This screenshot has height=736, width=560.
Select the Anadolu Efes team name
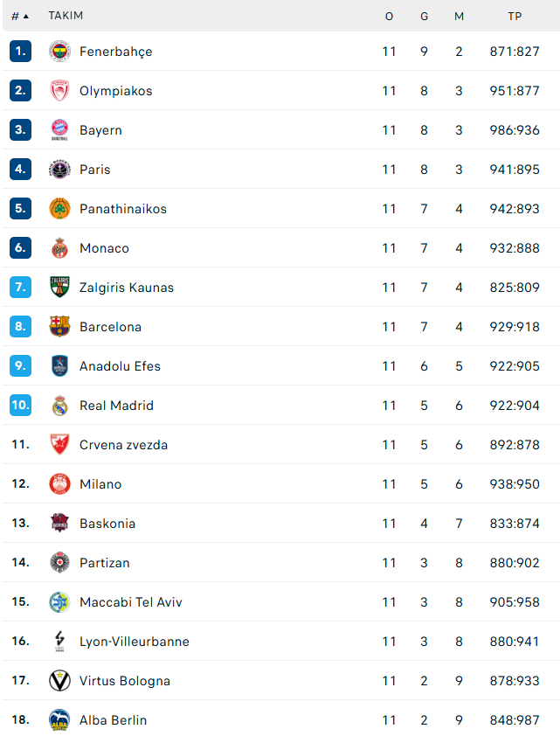(x=120, y=366)
